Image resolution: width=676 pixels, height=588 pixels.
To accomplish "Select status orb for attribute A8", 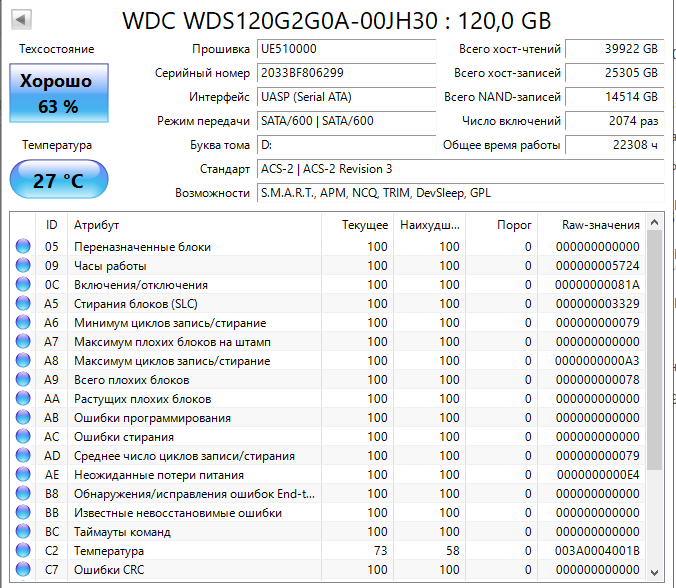I will pos(23,360).
